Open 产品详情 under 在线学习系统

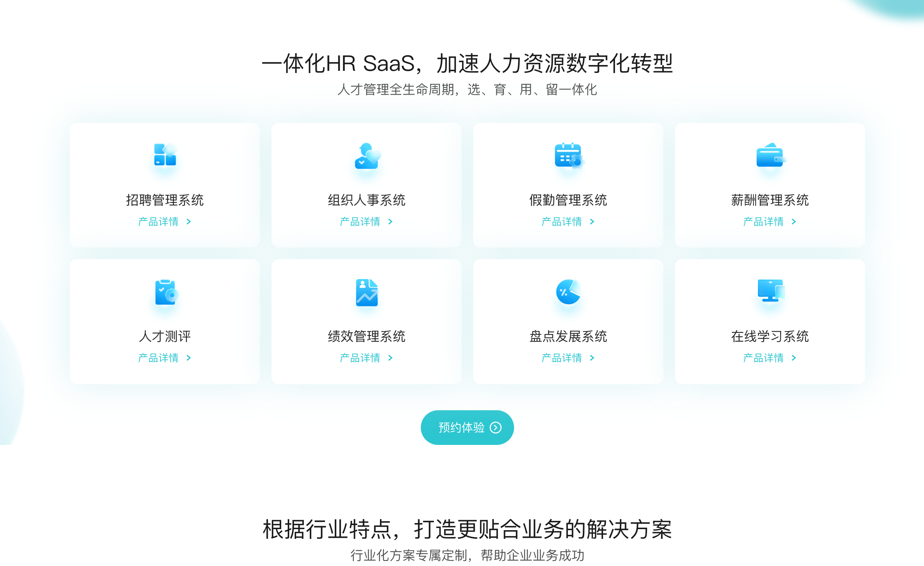(764, 358)
